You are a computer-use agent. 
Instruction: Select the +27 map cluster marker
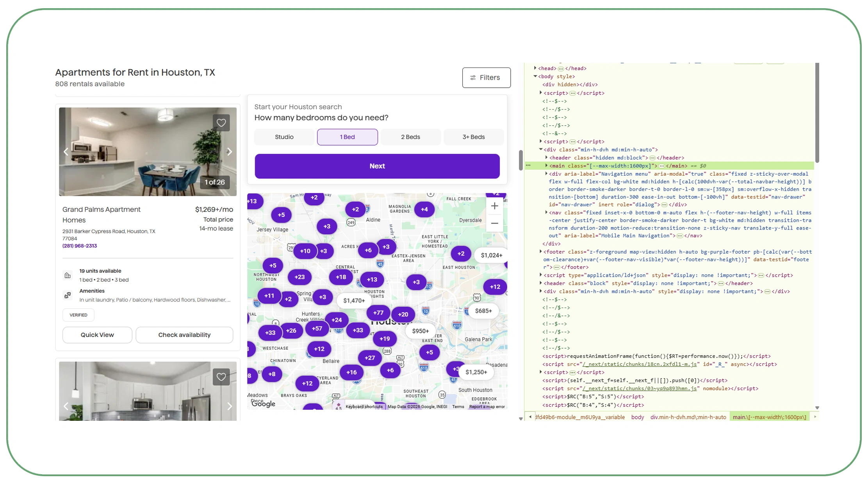coord(370,358)
